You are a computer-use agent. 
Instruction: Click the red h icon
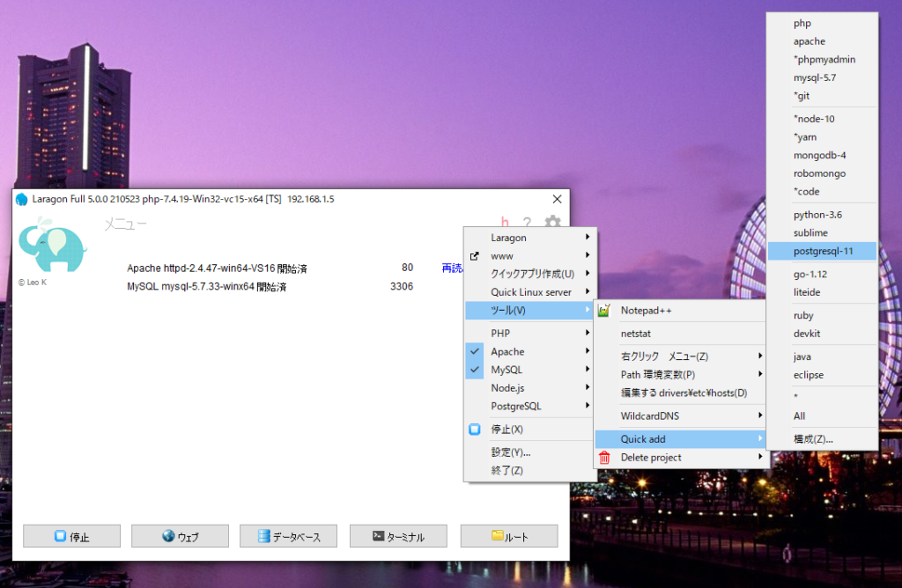click(x=505, y=222)
